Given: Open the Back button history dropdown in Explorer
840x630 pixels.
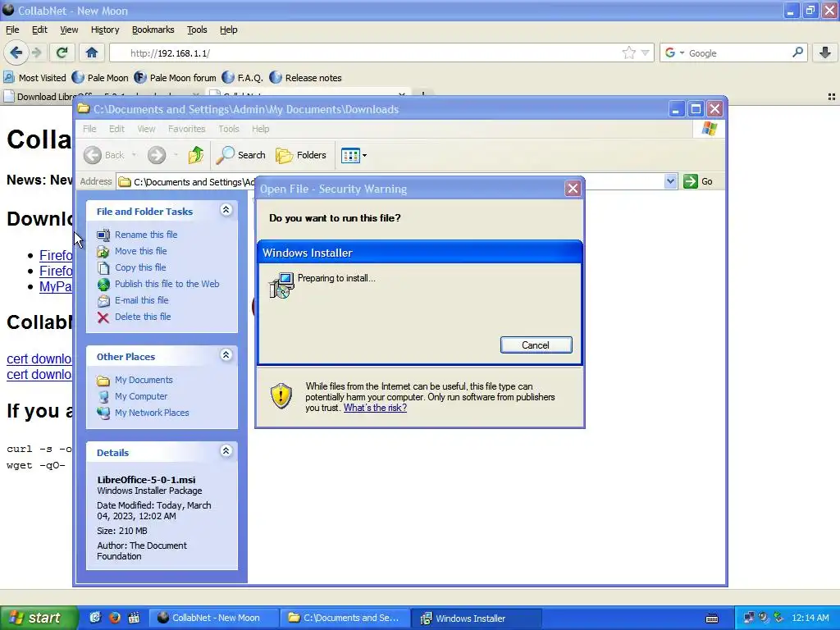Looking at the screenshot, I should [134, 155].
